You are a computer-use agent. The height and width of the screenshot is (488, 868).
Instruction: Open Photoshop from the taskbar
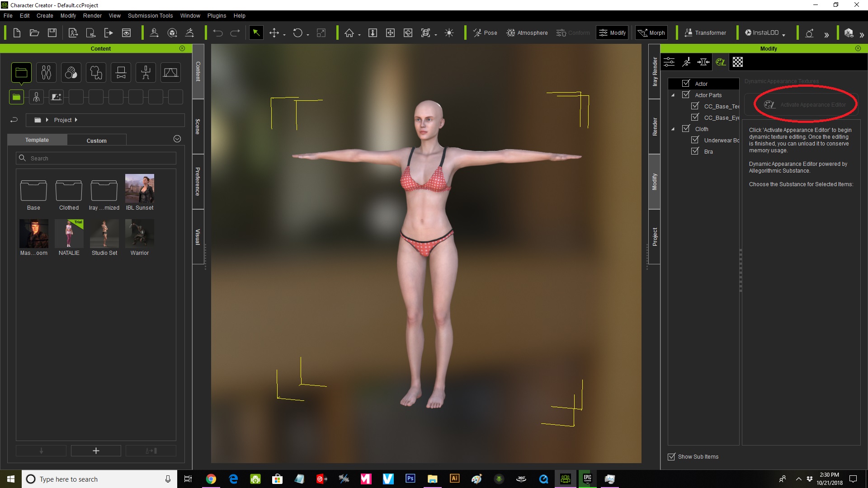click(x=410, y=479)
